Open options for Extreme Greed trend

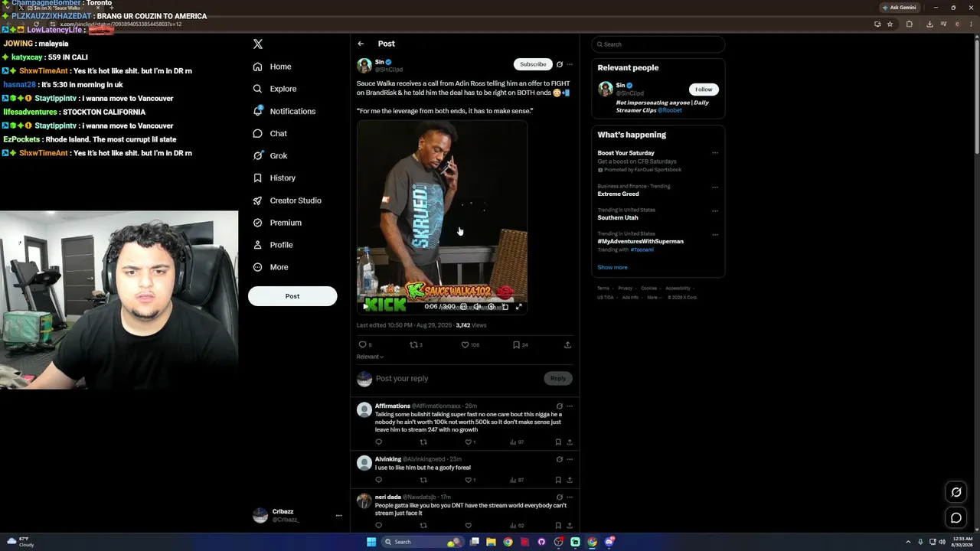[x=715, y=187]
